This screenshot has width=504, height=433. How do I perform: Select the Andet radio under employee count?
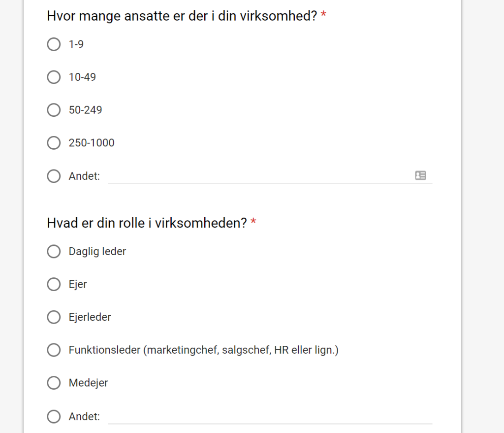tap(54, 176)
